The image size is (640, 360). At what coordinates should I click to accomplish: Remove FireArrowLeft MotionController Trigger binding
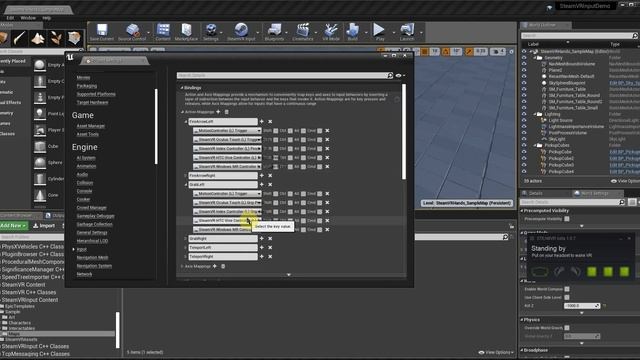tap(327, 131)
